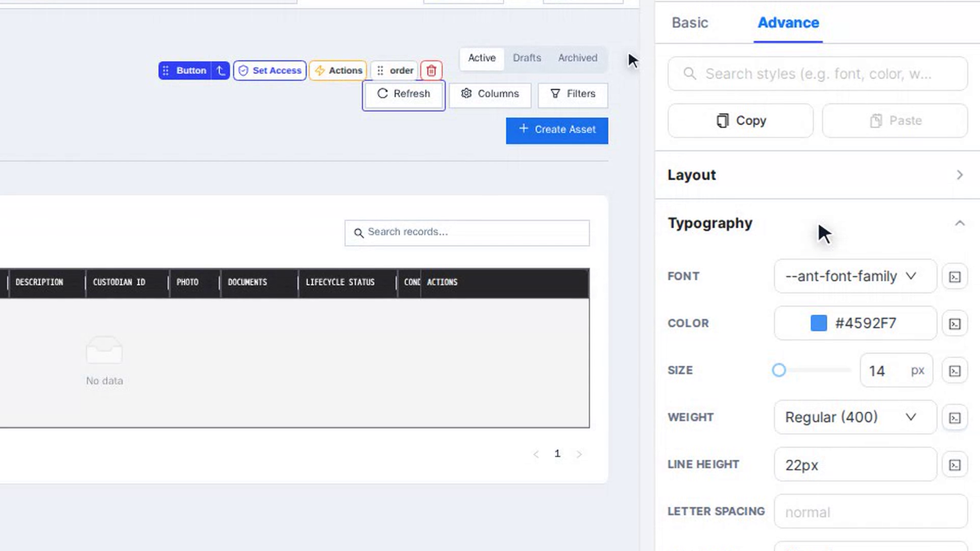Image resolution: width=980 pixels, height=551 pixels.
Task: Open Set Access shield option
Action: pos(270,70)
